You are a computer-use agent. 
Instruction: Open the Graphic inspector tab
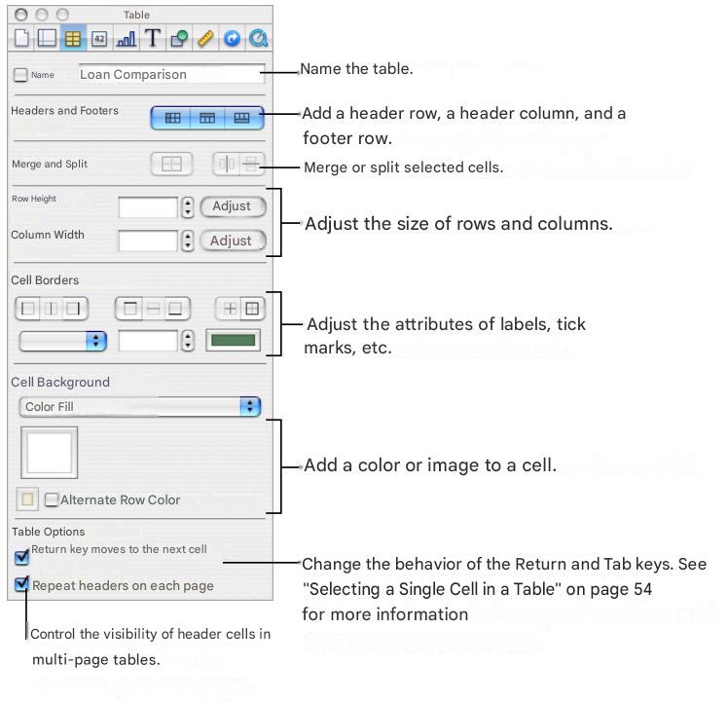point(179,38)
